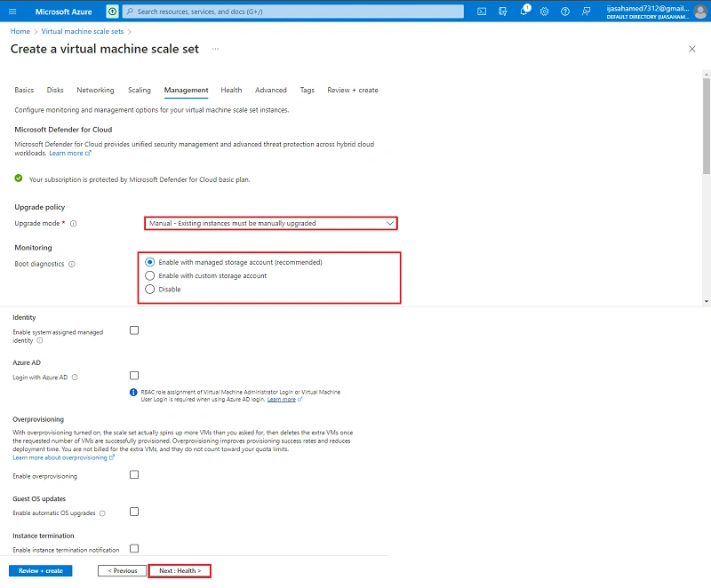
Task: Switch to the Tags tab
Action: click(x=307, y=90)
